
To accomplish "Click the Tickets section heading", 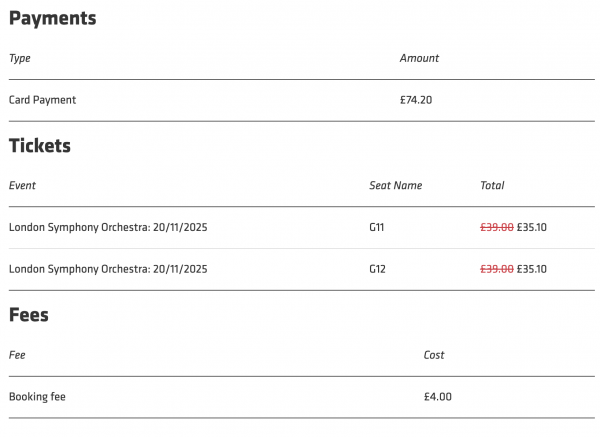I will 40,146.
